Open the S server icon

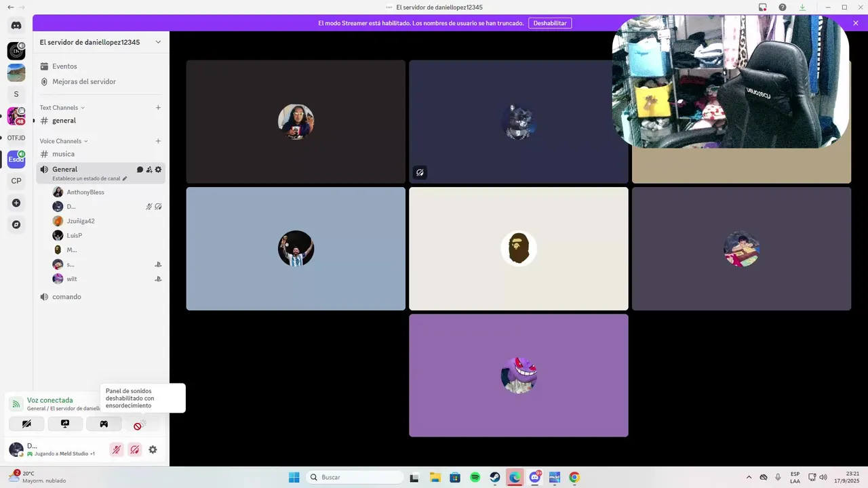pos(16,94)
